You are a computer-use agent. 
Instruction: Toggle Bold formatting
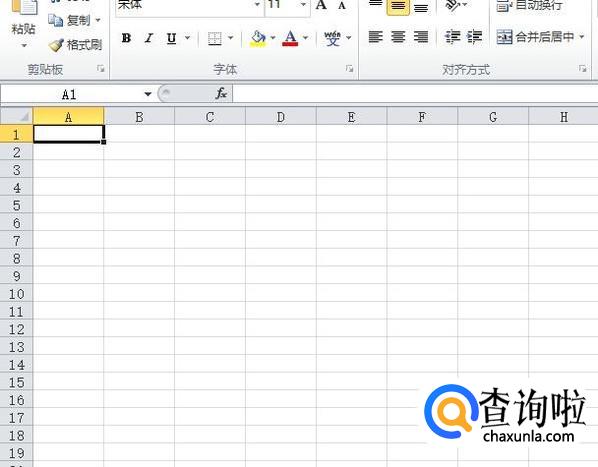[126, 38]
